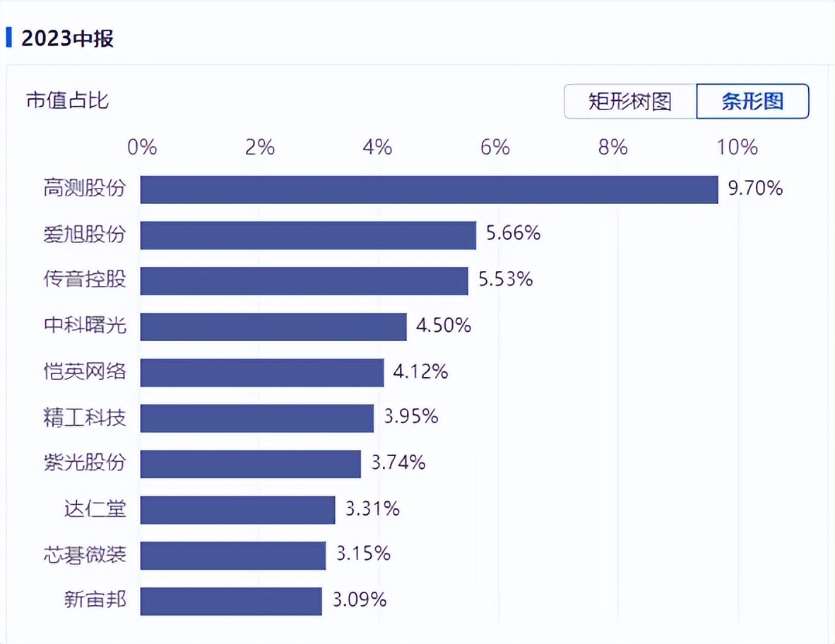Click the 传音控股 stock label
The height and width of the screenshot is (644, 835).
85,280
